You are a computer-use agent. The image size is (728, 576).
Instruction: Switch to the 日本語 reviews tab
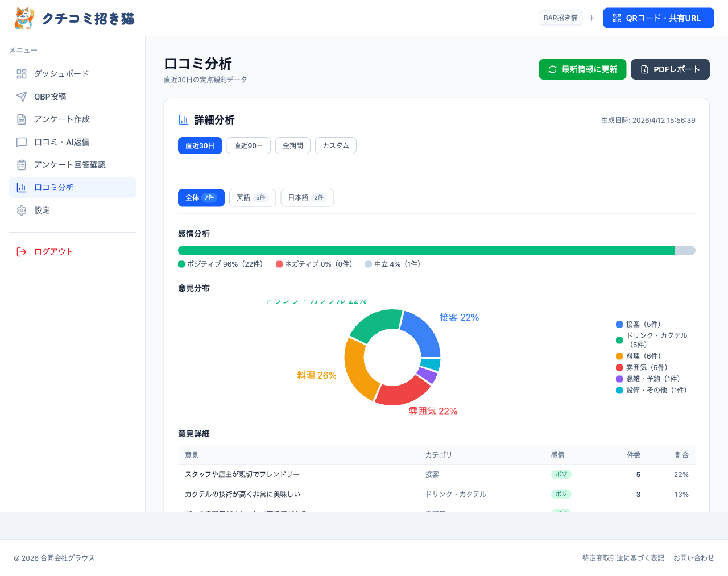pos(307,198)
